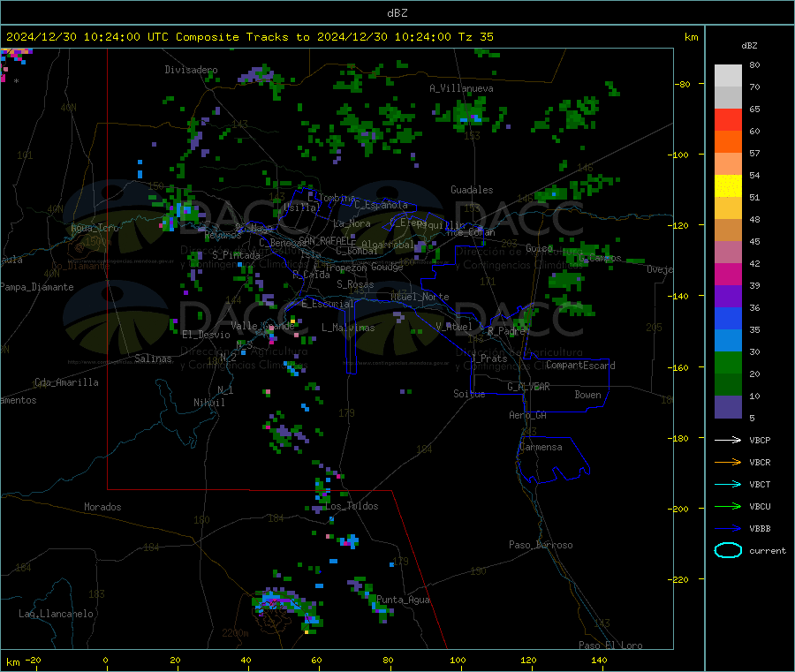Image resolution: width=795 pixels, height=672 pixels.
Task: Select the slate purple 10 dBZ color swatch
Action: pos(728,407)
